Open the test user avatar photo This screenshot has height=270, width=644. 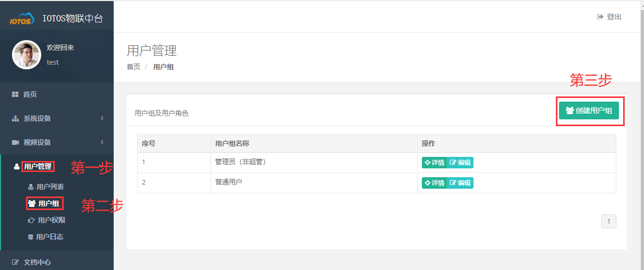27,55
